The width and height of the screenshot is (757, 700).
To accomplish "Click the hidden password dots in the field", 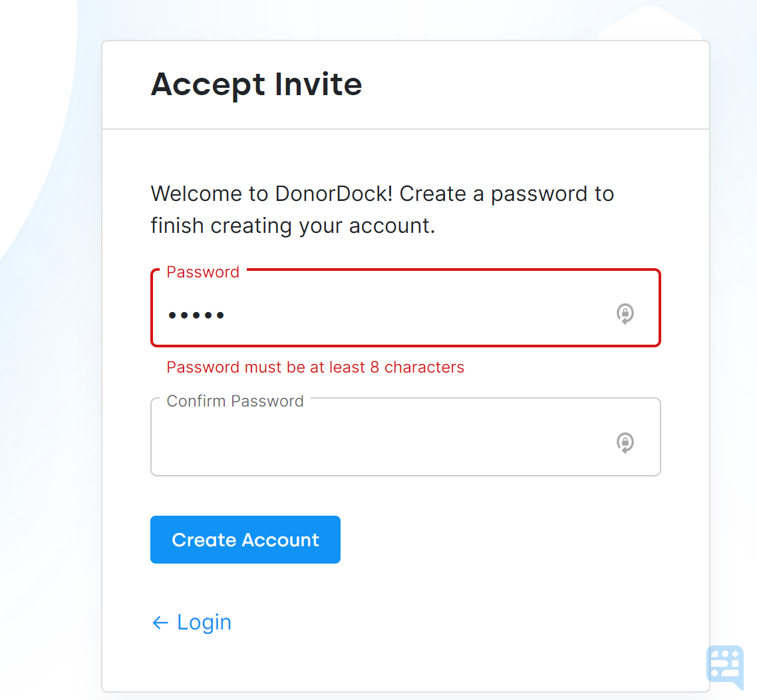I will click(196, 315).
